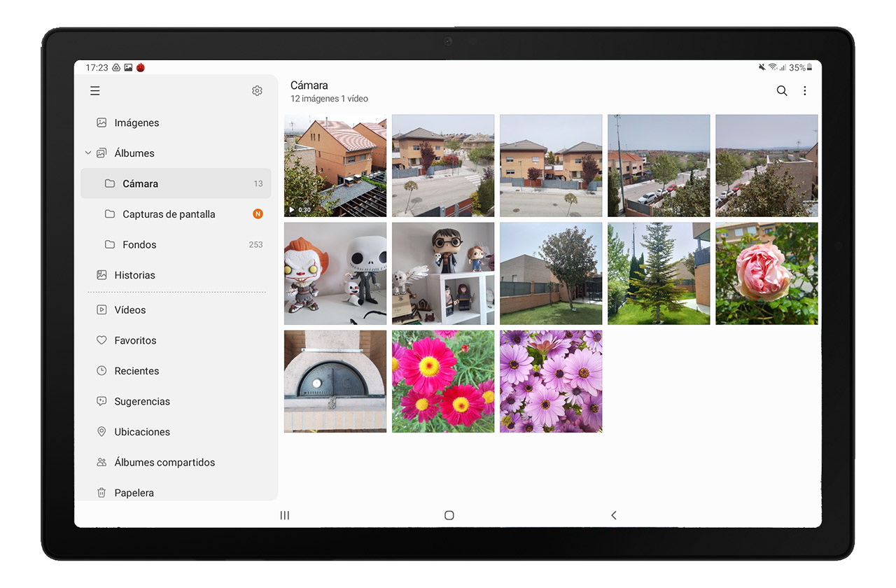Click the Historias icon
Image resolution: width=896 pixels, height=588 pixels.
pyautogui.click(x=101, y=275)
